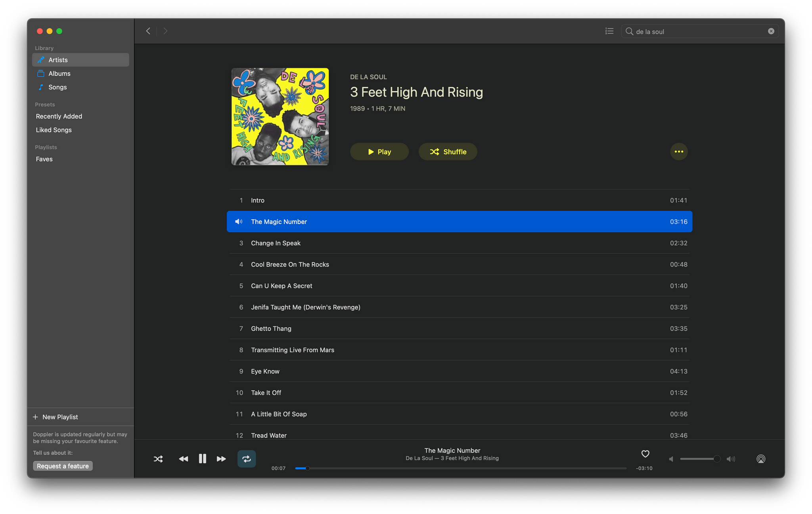Click Request a feature button

(62, 465)
